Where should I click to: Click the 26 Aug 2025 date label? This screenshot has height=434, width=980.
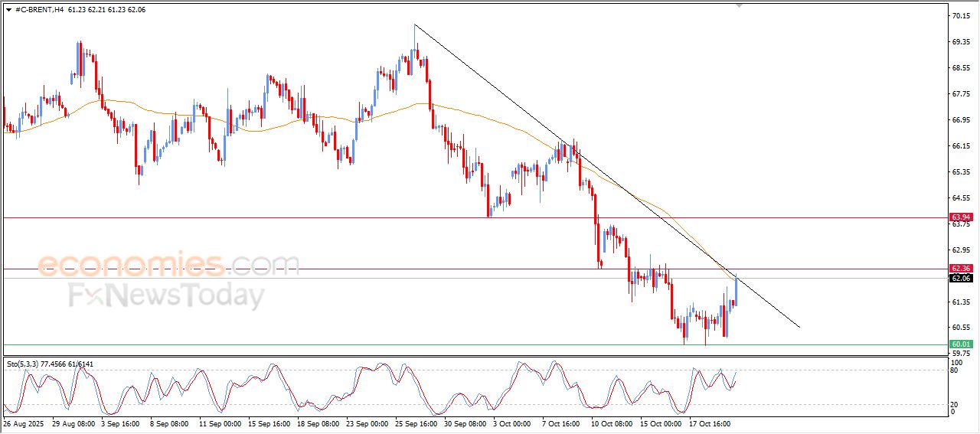(x=23, y=423)
